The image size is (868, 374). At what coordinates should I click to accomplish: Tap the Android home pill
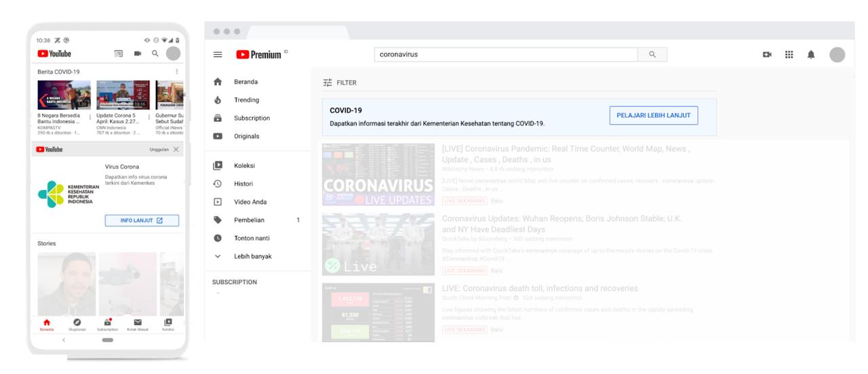107,341
